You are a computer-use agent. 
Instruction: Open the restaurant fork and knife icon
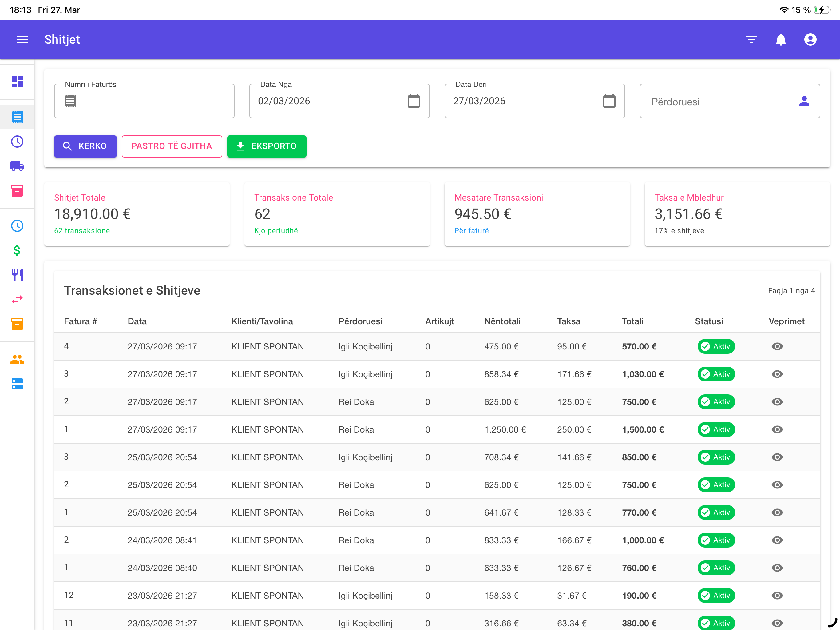pos(17,275)
